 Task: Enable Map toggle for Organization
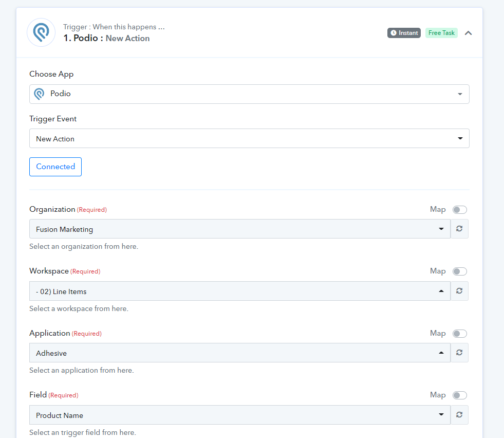(x=460, y=210)
